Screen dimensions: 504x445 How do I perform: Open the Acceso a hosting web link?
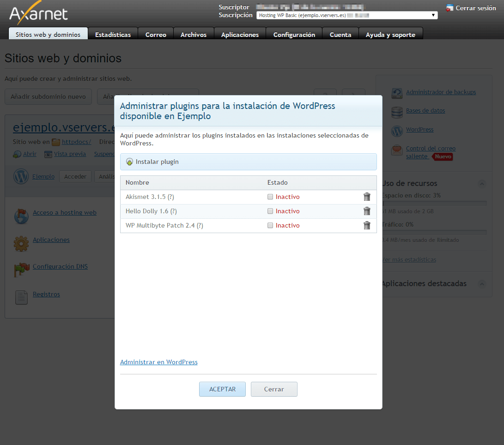pos(65,212)
